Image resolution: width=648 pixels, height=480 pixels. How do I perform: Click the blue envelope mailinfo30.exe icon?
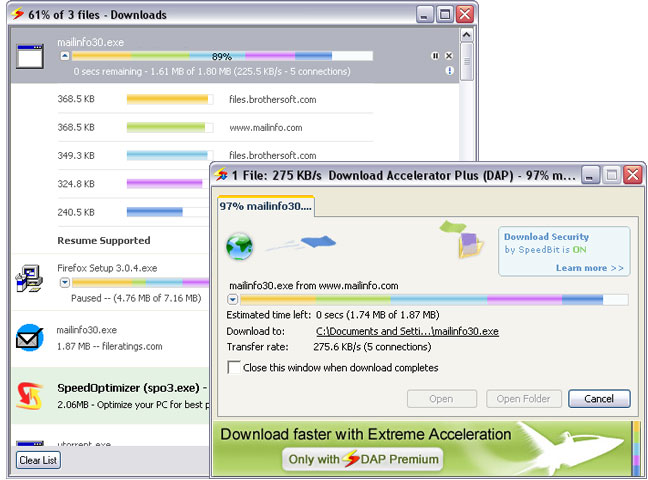(30, 338)
